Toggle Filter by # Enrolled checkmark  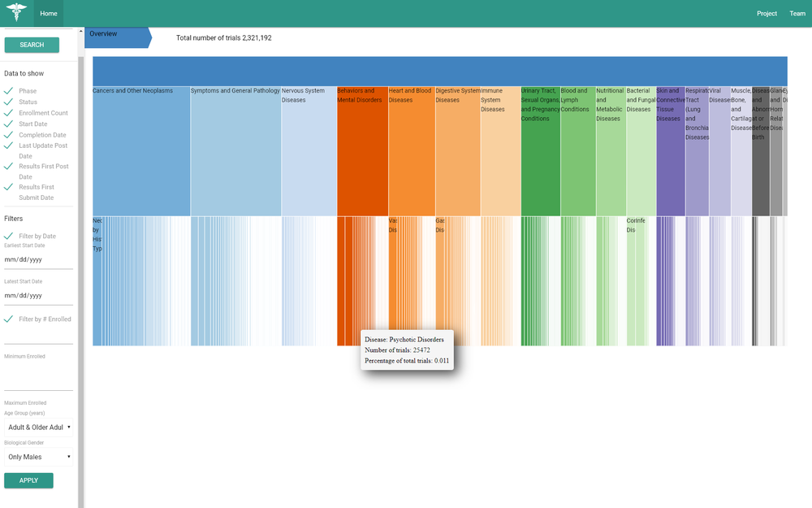click(x=9, y=319)
